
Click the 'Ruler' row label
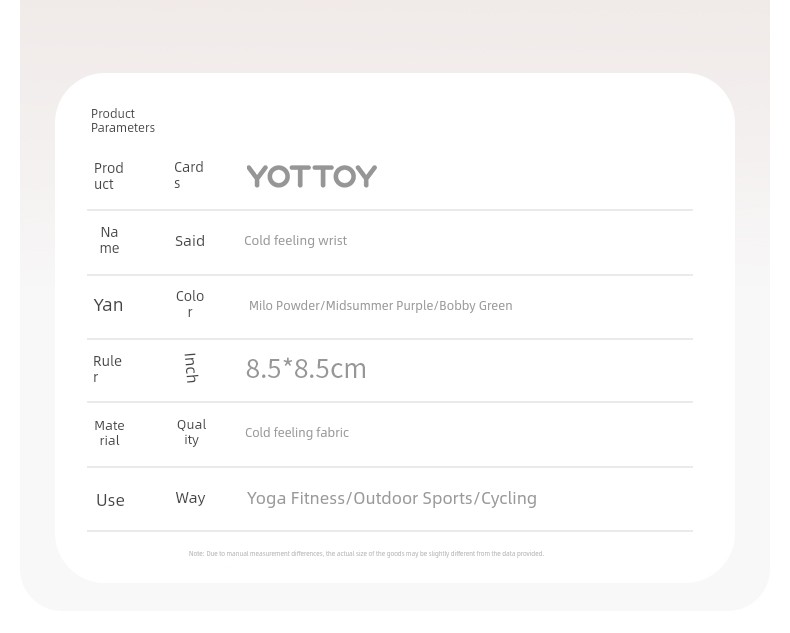(x=107, y=369)
